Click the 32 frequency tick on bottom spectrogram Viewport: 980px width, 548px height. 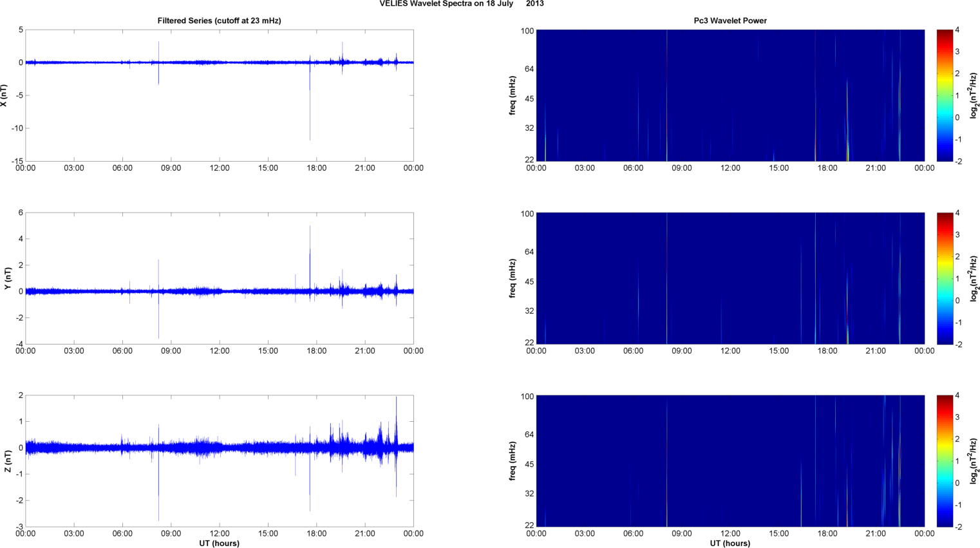[x=528, y=493]
